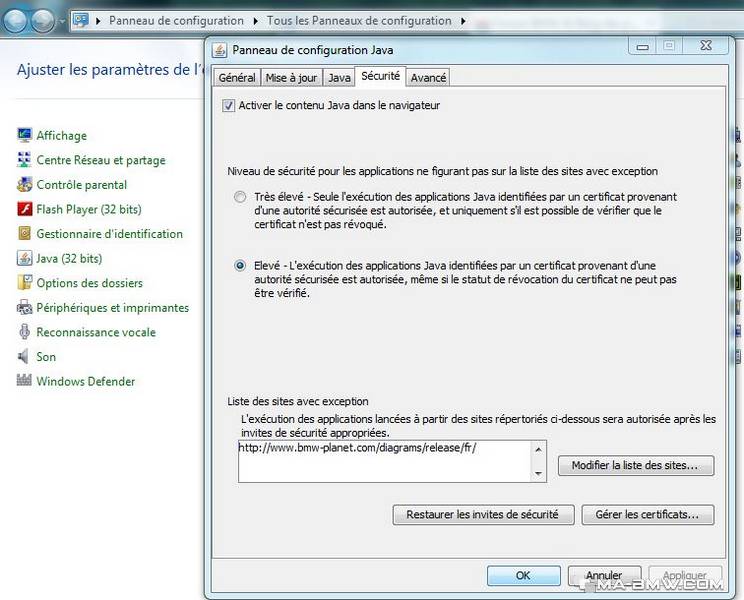Click the Appliquer button
Image resolution: width=744 pixels, height=600 pixels.
click(685, 575)
